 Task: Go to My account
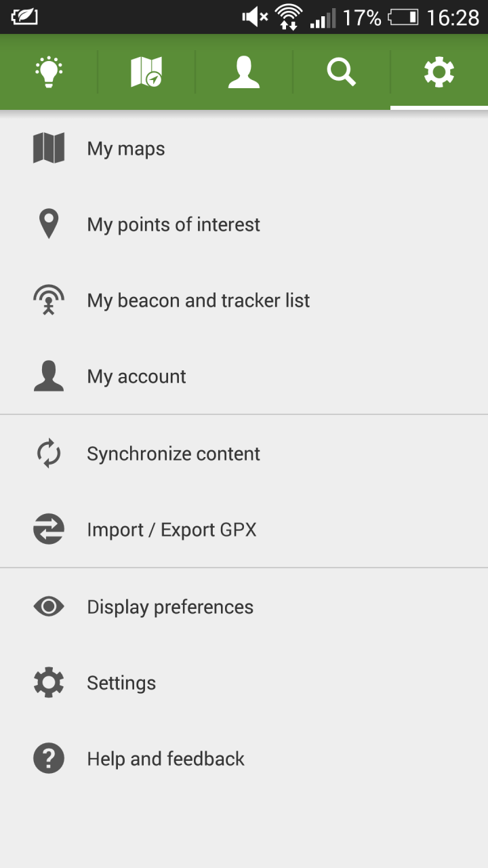point(137,376)
